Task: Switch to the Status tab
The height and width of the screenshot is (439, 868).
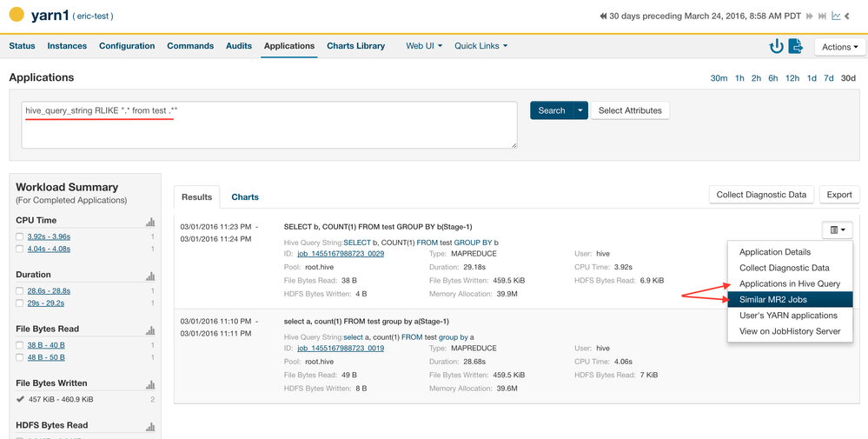Action: coord(22,46)
